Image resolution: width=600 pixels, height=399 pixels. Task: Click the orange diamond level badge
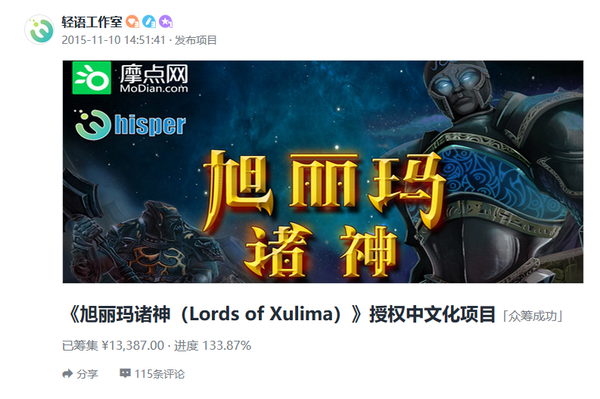(132, 22)
